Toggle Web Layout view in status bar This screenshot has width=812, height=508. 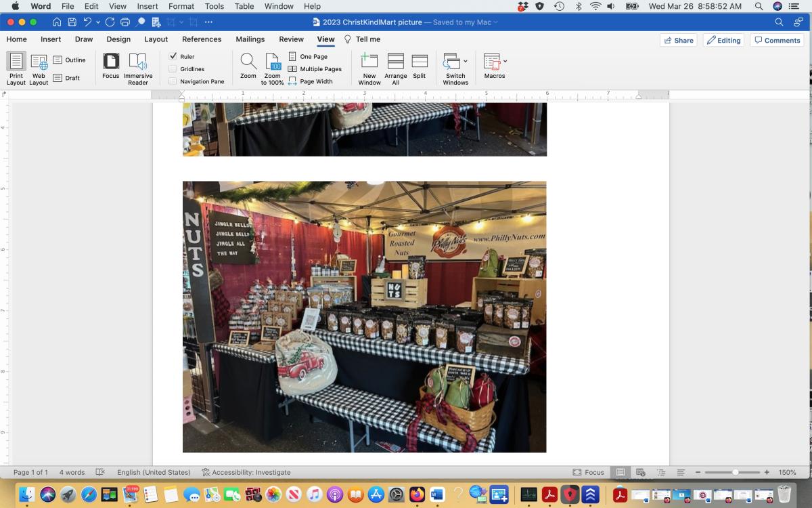pos(641,472)
